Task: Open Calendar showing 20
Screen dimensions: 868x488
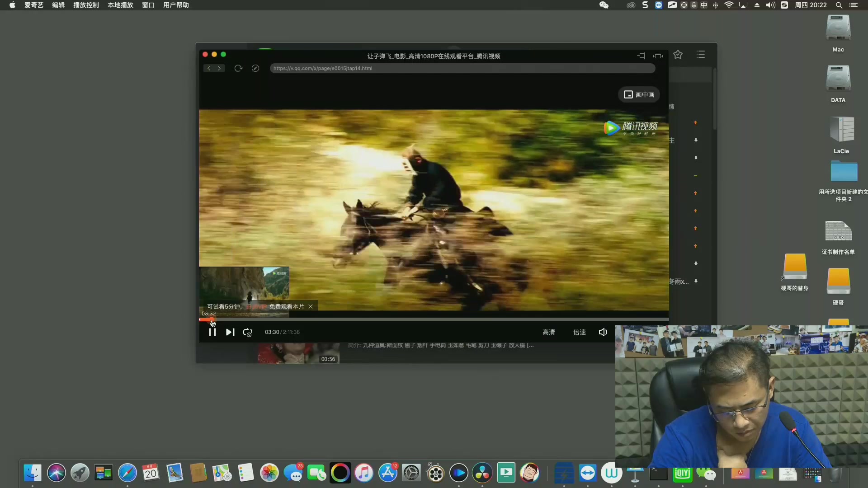Action: (151, 473)
